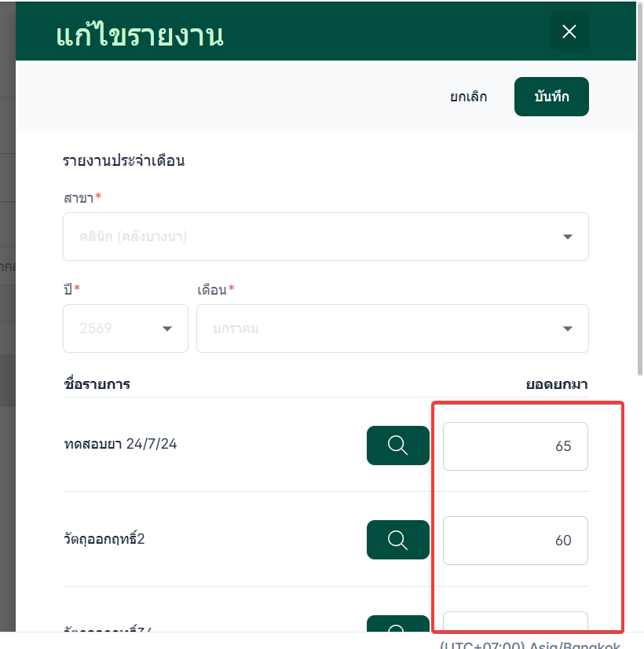Click the ยอดยกมา column header
Viewport: 644px width, 649px height.
pyautogui.click(x=557, y=384)
